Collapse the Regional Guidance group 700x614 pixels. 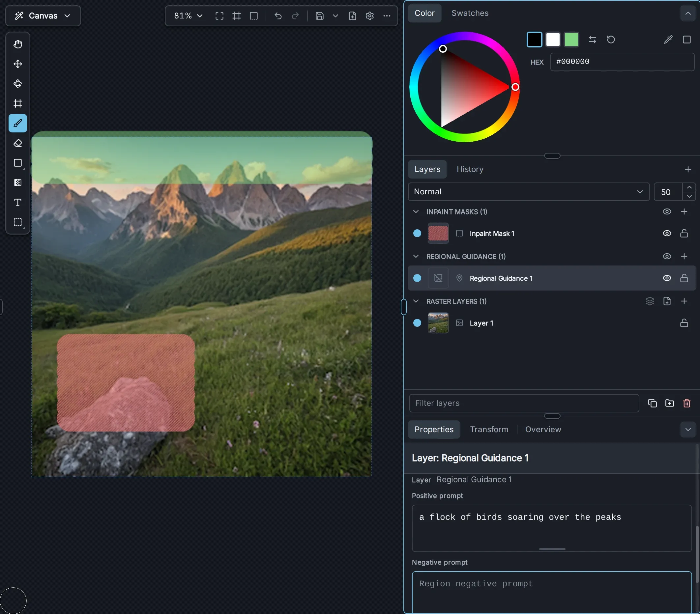[x=416, y=256]
